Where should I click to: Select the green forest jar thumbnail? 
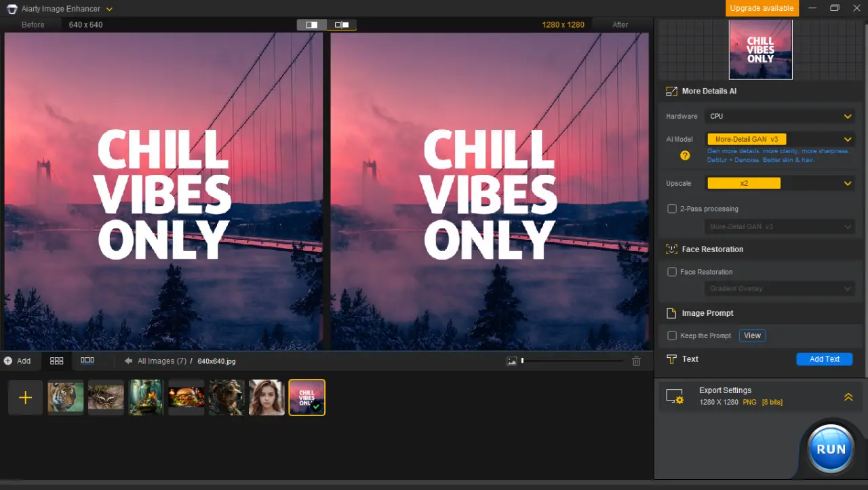(x=146, y=397)
